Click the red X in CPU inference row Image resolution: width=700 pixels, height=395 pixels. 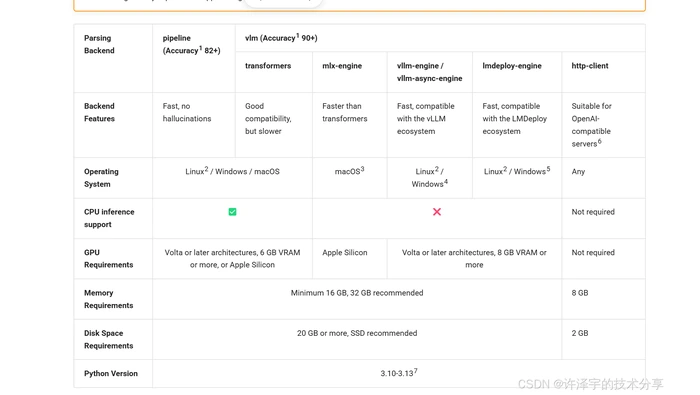[x=437, y=212]
